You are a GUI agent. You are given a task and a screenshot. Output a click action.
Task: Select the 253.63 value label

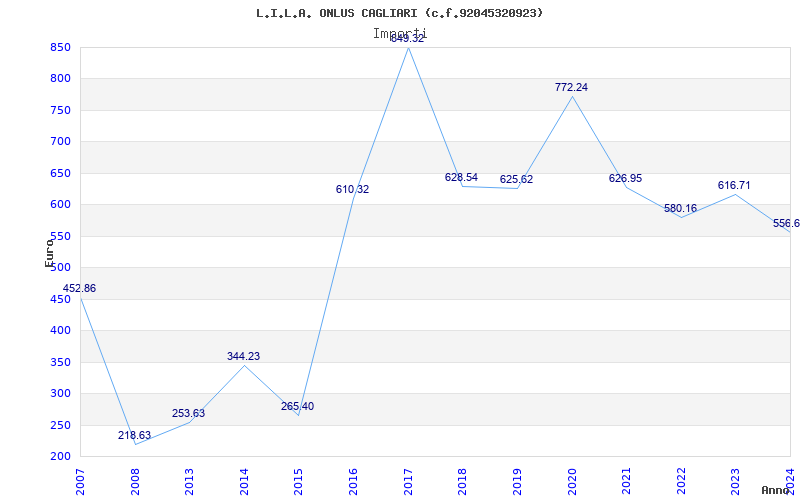click(x=188, y=413)
